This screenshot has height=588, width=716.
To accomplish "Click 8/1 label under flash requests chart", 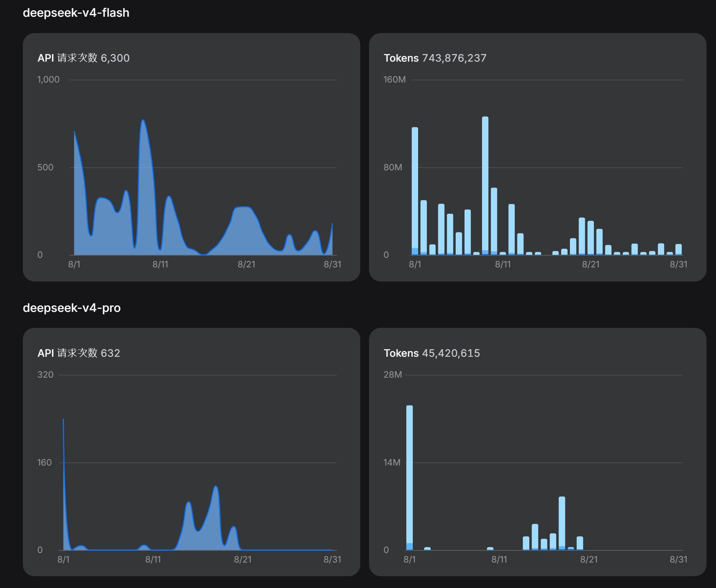I will click(74, 264).
